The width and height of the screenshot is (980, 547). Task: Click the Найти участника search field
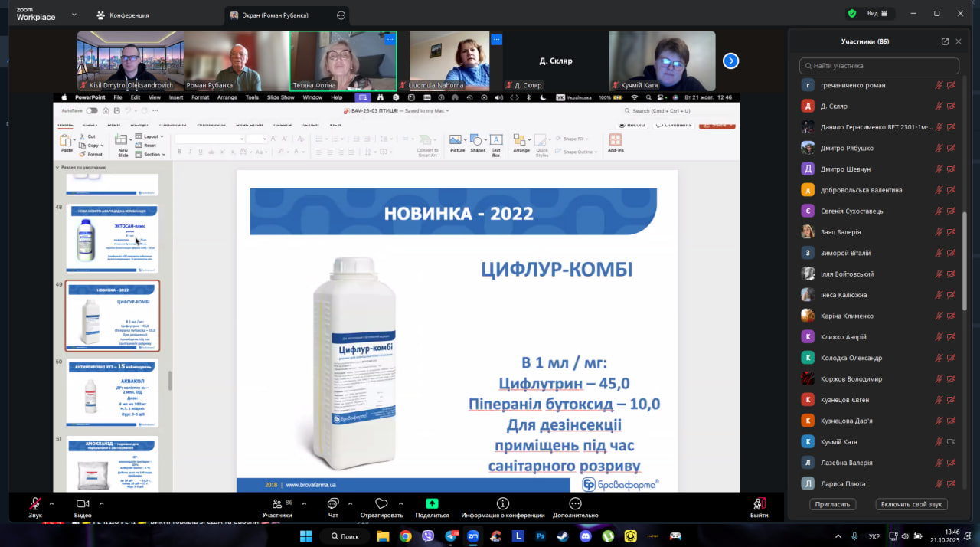[x=879, y=66]
